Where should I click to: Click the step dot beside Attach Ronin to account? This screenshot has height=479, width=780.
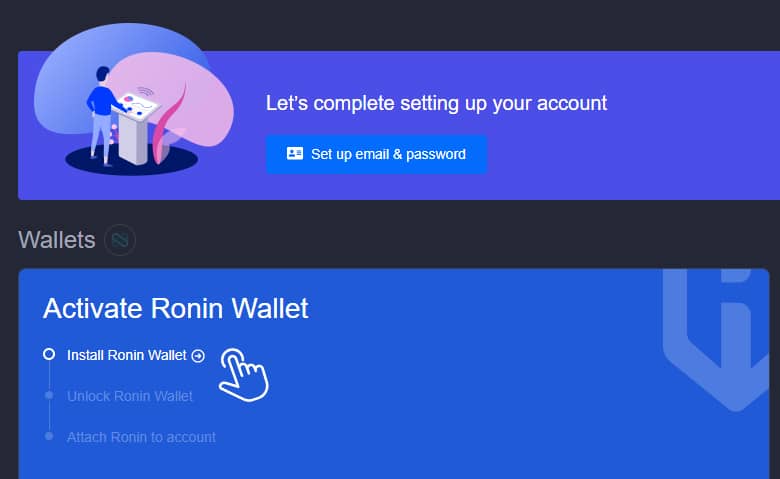pos(49,436)
